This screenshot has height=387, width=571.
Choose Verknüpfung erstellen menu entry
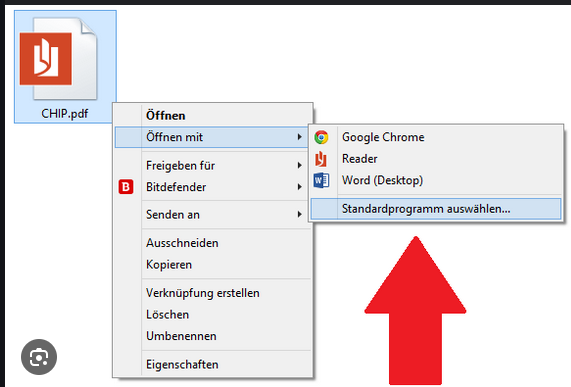(213, 293)
